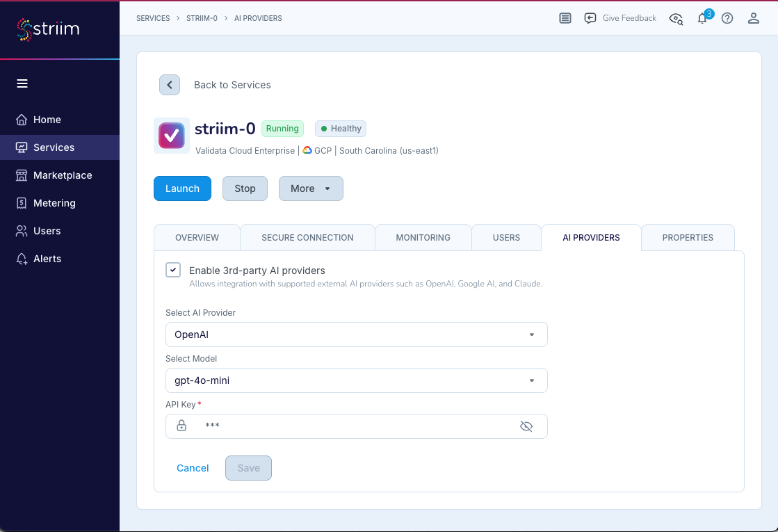
Task: Reveal the hidden API Key value
Action: click(x=526, y=426)
